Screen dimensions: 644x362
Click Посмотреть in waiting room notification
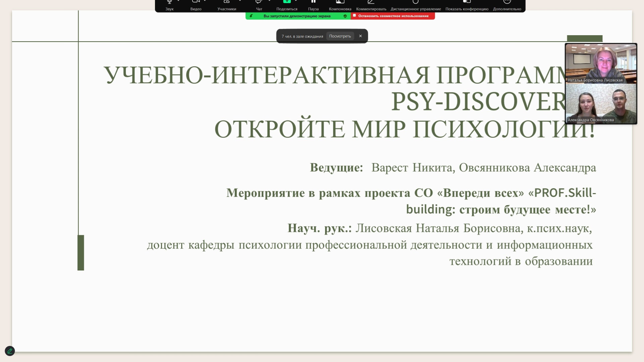click(x=340, y=36)
